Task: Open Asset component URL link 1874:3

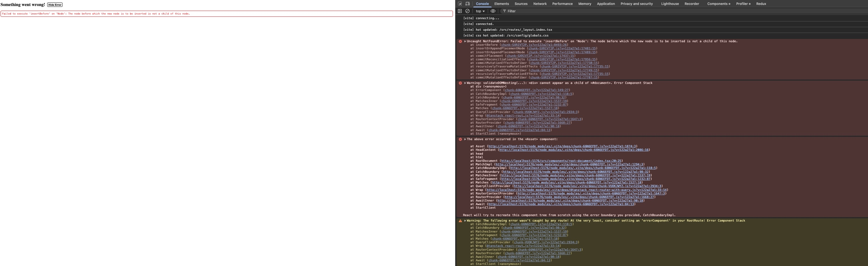Action: (x=562, y=146)
